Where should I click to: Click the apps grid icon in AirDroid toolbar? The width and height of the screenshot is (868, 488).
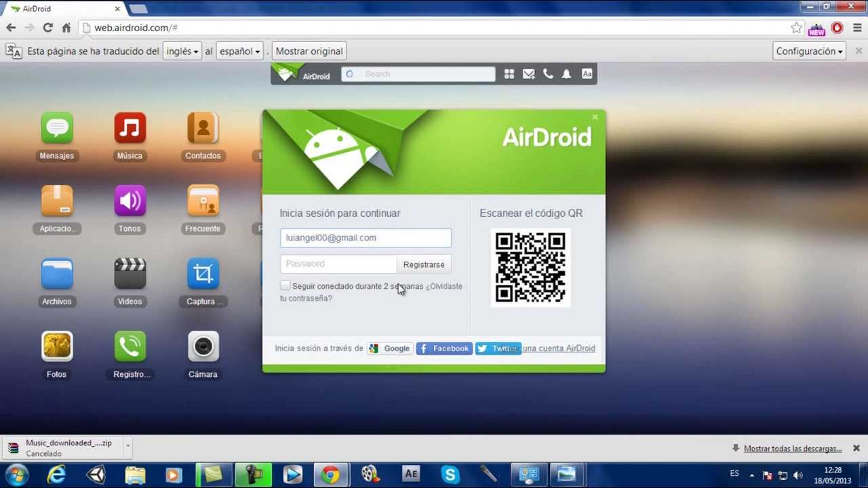click(509, 74)
